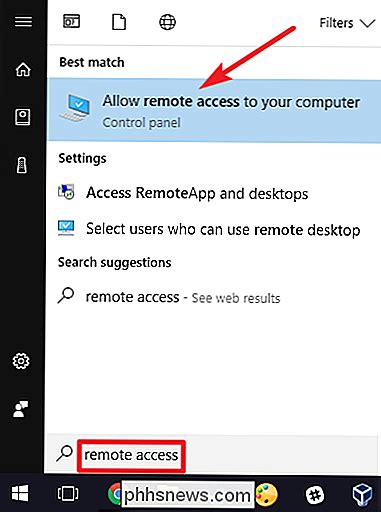Open the Notebook icon in sidebar

(x=22, y=117)
